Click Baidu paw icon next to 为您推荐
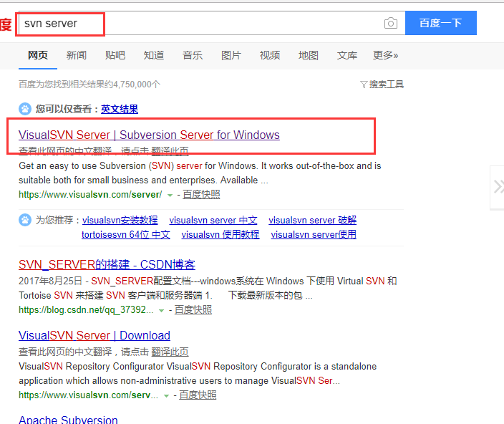This screenshot has width=504, height=424. pyautogui.click(x=25, y=220)
